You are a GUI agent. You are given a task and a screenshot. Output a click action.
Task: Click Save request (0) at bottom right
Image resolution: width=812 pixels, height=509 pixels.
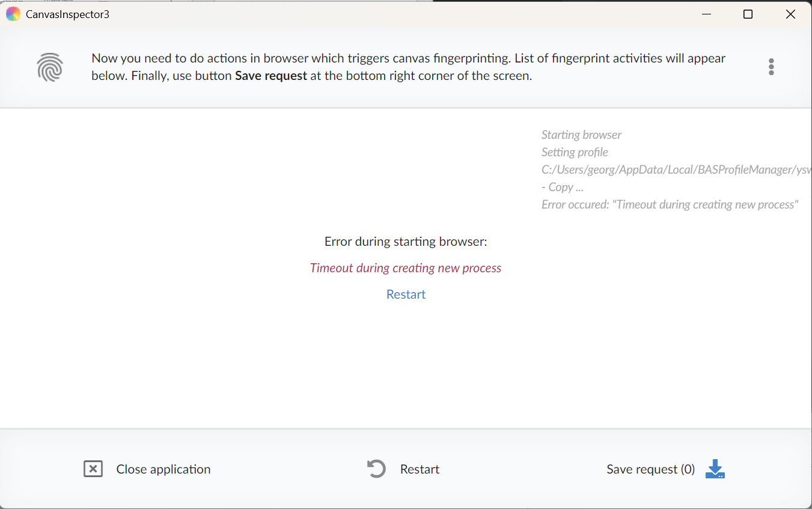pos(650,469)
